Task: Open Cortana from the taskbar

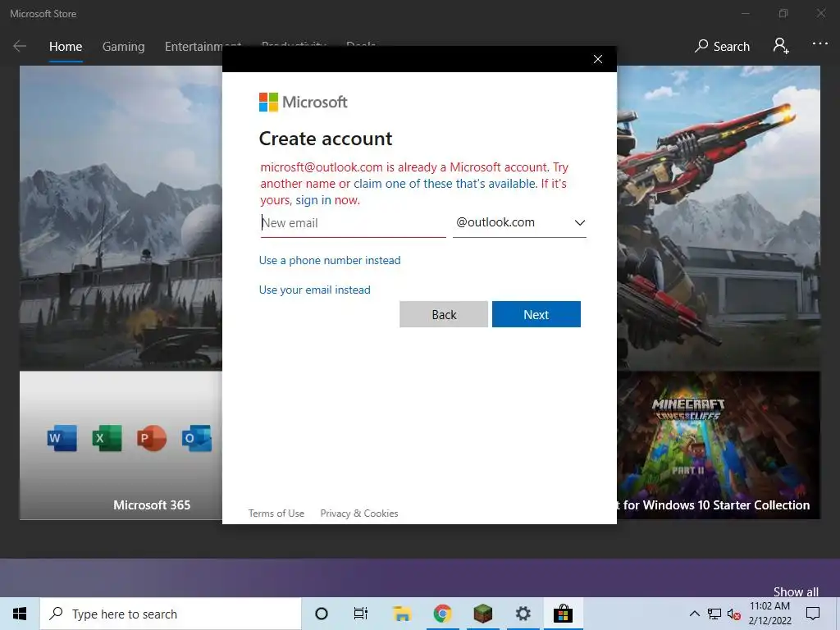Action: pyautogui.click(x=322, y=614)
